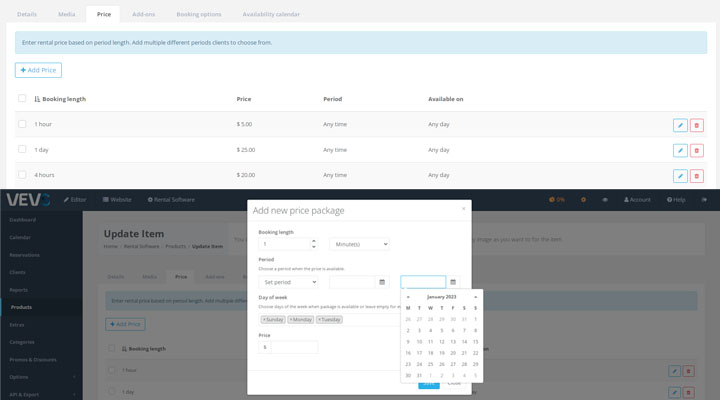Edit the 1 day price on the dimmed page

click(x=674, y=392)
